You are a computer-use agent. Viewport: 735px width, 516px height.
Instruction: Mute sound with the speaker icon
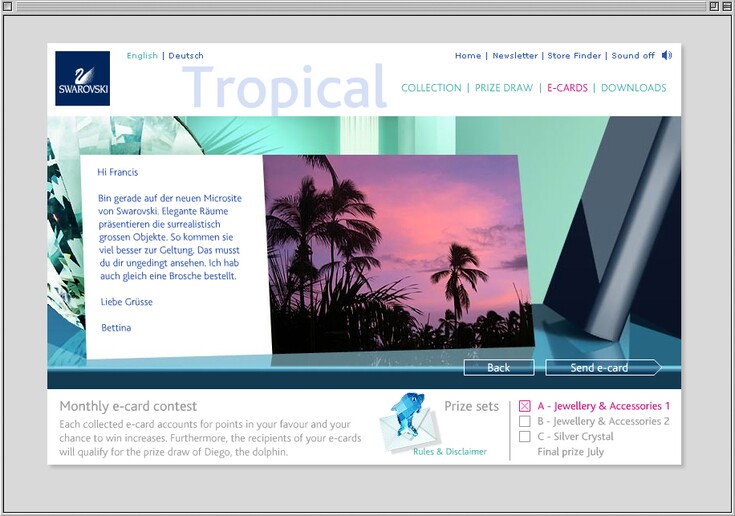[667, 55]
